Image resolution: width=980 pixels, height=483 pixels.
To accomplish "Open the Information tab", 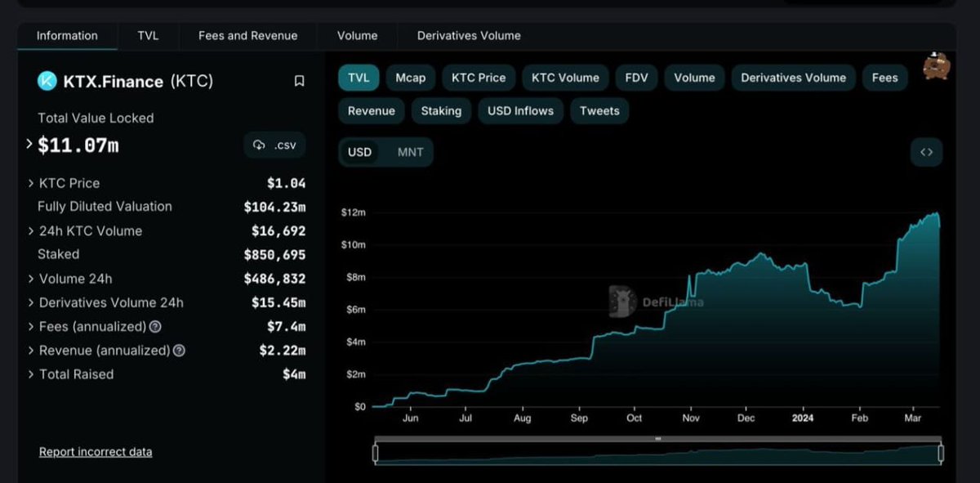I will click(67, 36).
